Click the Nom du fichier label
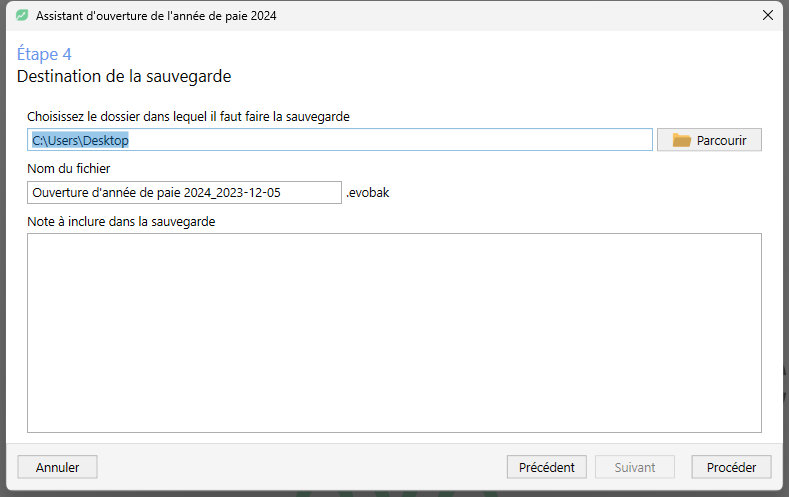The width and height of the screenshot is (789, 497). [68, 169]
